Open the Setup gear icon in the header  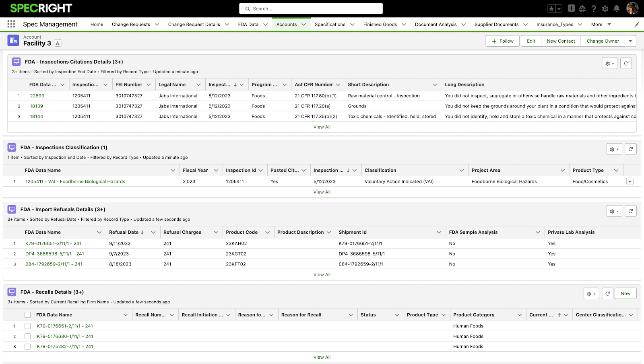click(x=605, y=8)
